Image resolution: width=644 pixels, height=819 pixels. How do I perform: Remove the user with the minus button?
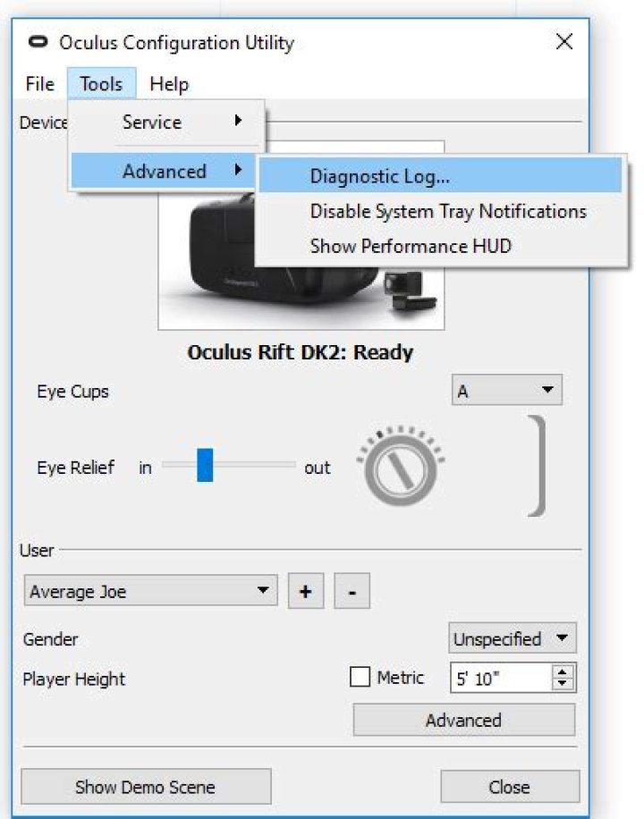click(352, 591)
